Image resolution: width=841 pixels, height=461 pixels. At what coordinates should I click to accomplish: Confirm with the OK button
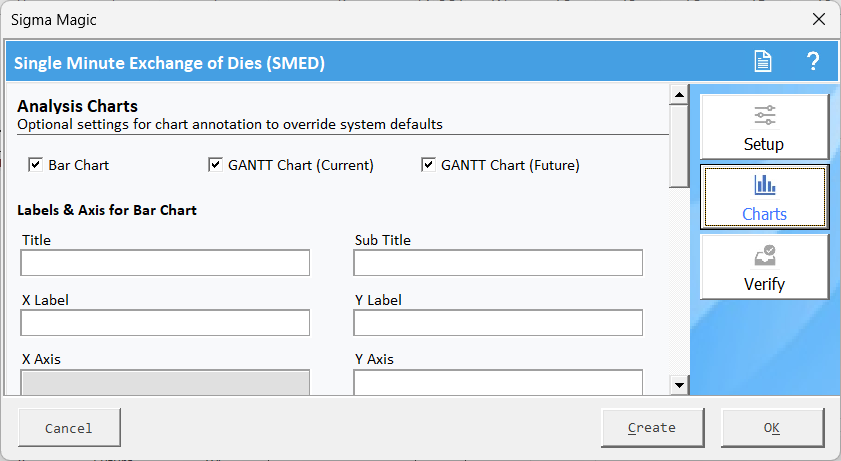click(772, 427)
